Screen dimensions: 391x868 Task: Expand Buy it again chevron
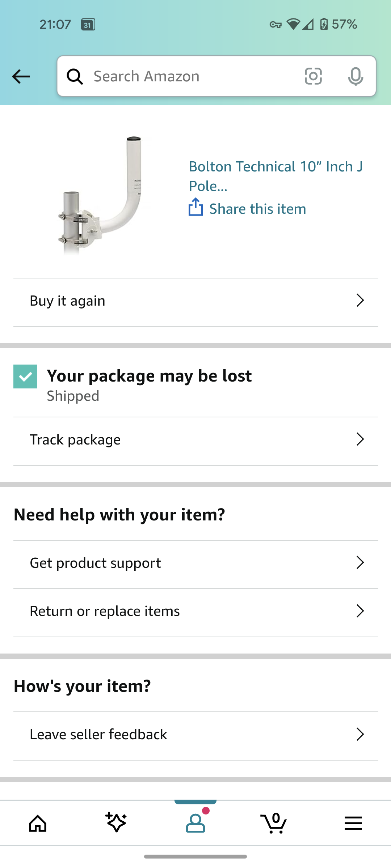360,301
